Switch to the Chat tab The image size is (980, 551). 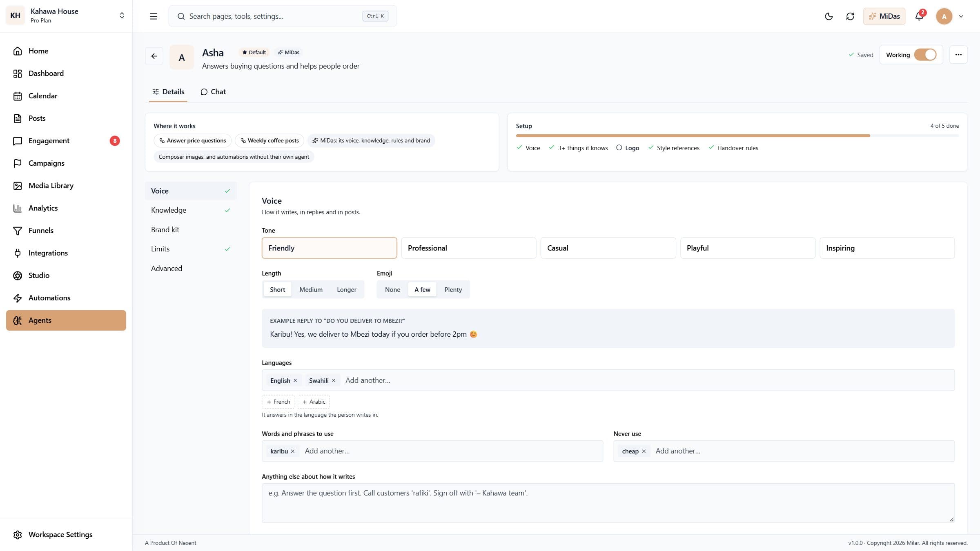coord(213,92)
